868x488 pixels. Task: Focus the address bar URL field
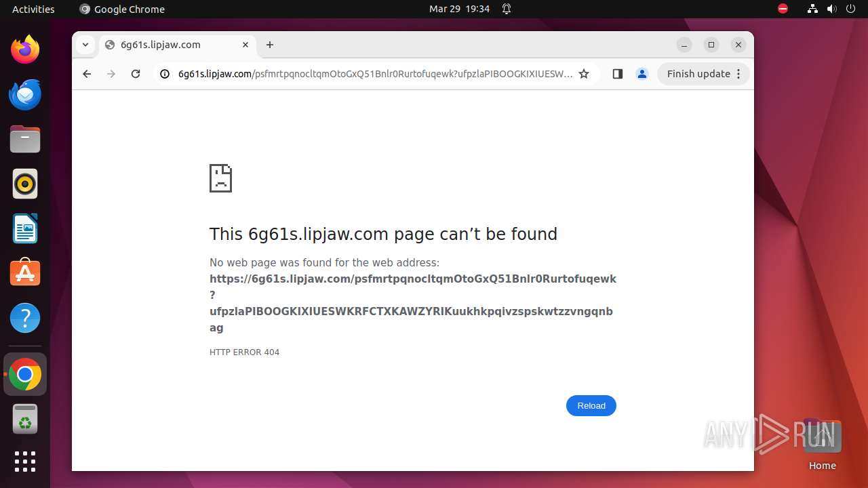(x=375, y=74)
